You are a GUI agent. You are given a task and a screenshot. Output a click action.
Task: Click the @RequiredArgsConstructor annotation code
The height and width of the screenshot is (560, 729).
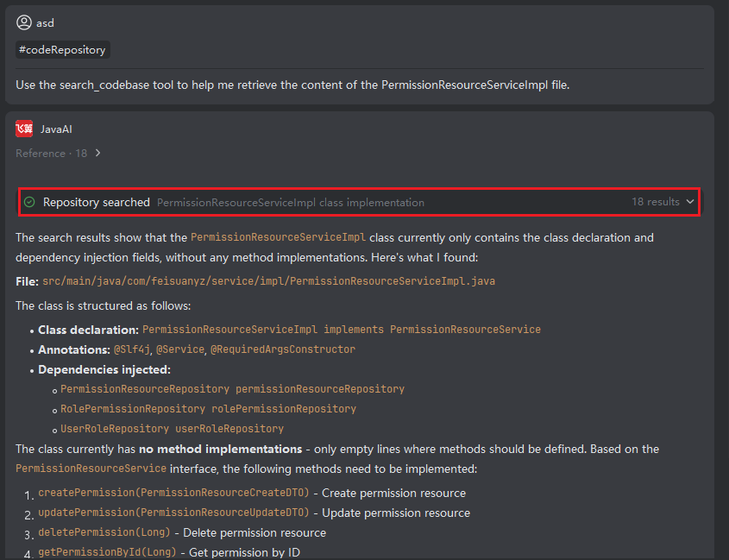click(282, 349)
